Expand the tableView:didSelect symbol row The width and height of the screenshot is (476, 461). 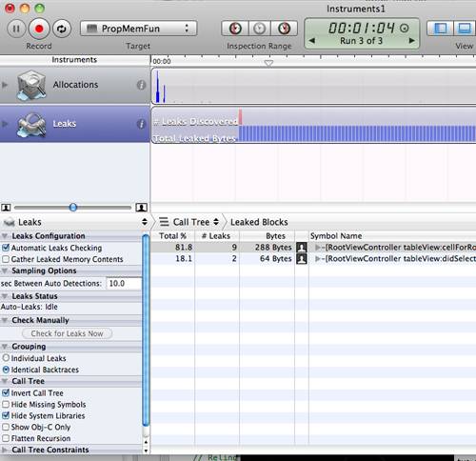(x=317, y=259)
